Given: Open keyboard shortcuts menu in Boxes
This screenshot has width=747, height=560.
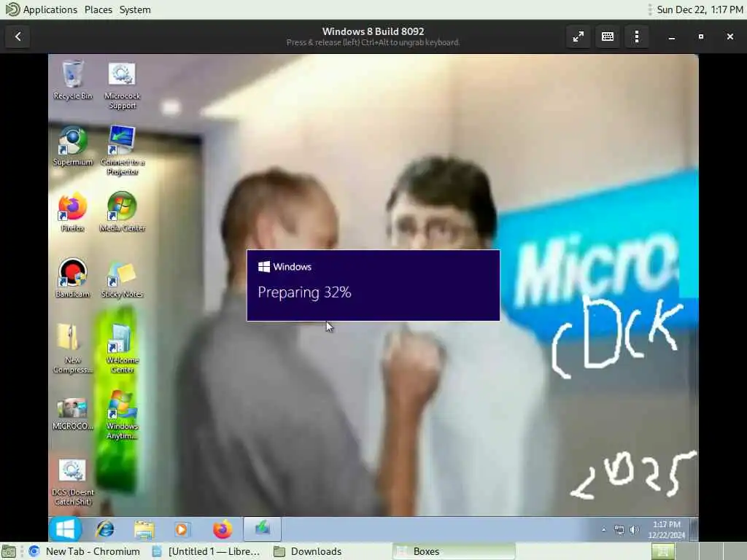Looking at the screenshot, I should [608, 36].
